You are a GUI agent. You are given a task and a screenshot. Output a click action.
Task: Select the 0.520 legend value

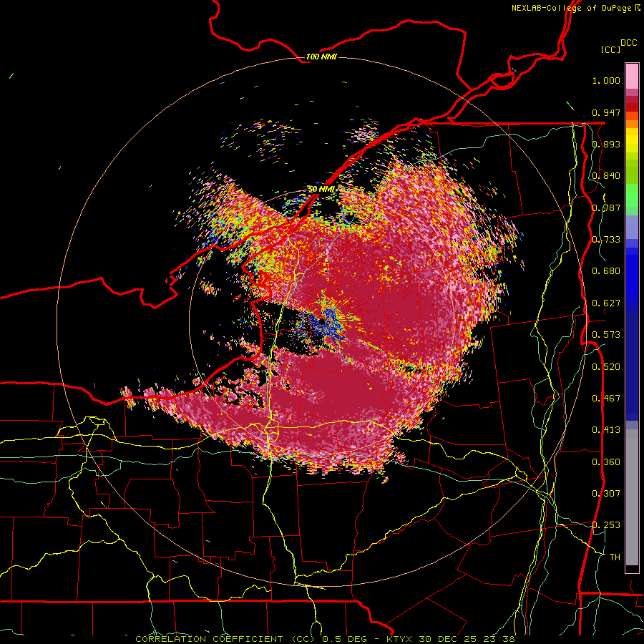[x=606, y=367]
